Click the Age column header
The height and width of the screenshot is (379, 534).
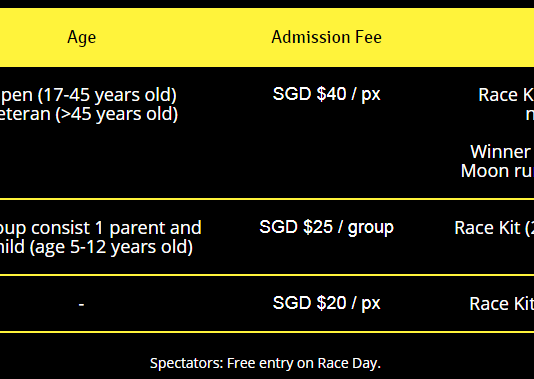point(81,37)
